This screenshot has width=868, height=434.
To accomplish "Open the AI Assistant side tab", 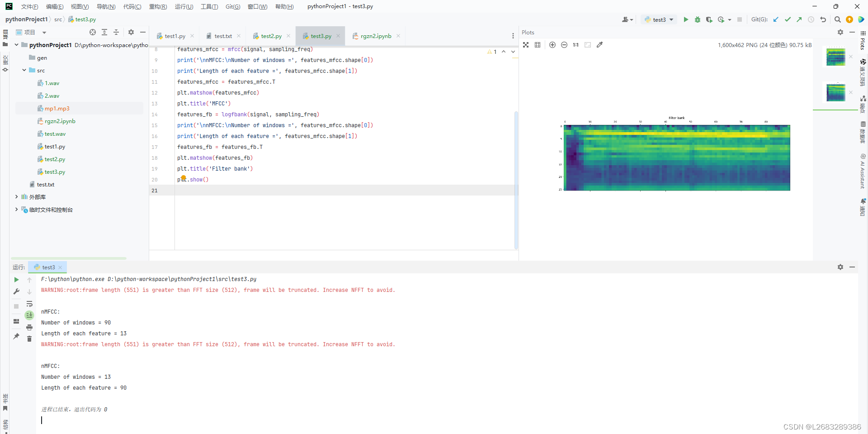I will [x=863, y=171].
